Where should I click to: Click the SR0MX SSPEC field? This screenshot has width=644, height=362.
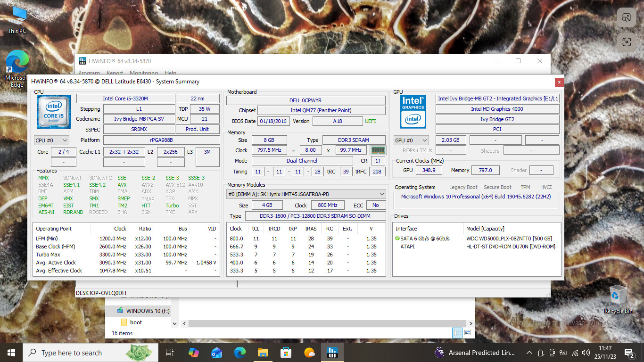pos(139,129)
